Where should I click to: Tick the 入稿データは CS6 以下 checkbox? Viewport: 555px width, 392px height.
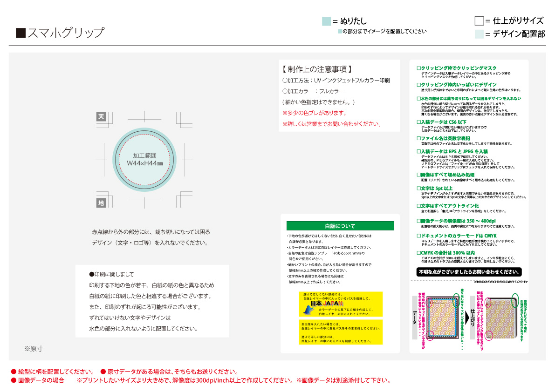419,122
